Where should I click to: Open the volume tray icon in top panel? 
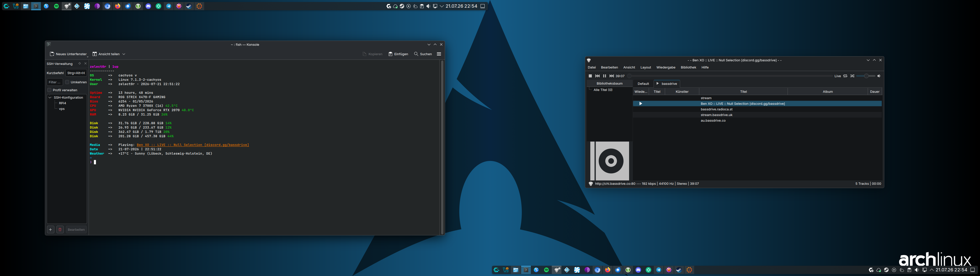click(428, 6)
